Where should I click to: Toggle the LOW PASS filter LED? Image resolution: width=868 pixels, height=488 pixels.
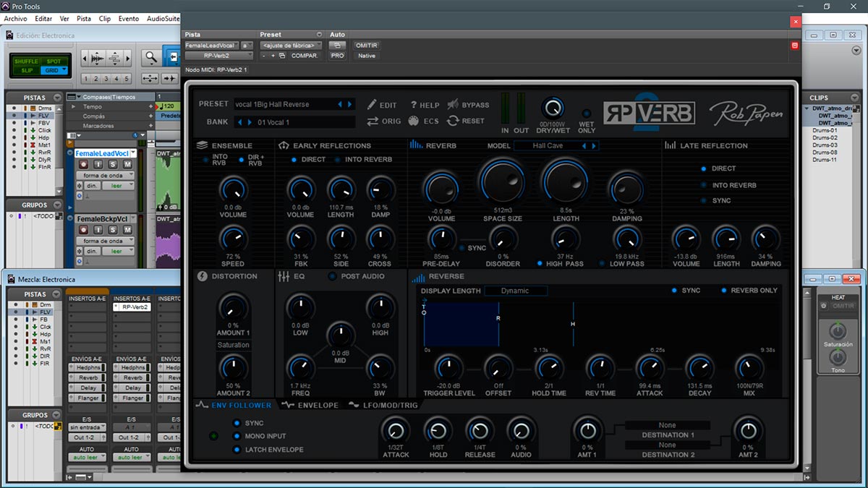pyautogui.click(x=602, y=264)
